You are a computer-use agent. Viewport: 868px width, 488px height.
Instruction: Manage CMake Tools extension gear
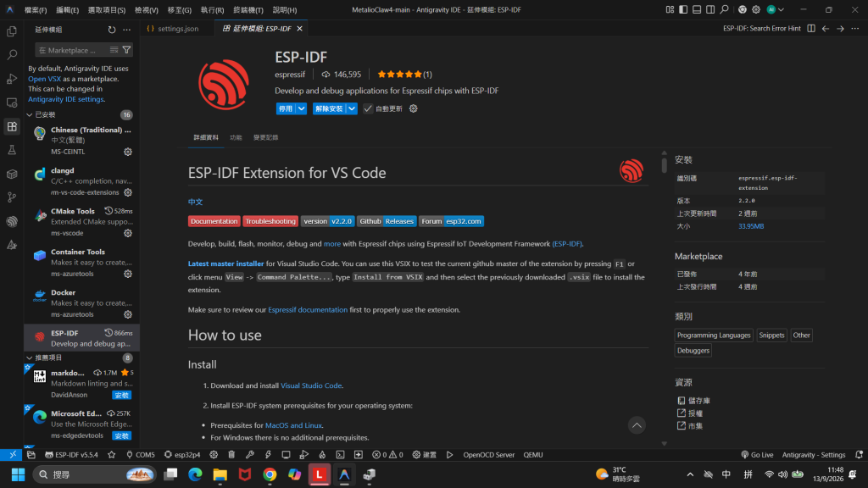(x=128, y=233)
